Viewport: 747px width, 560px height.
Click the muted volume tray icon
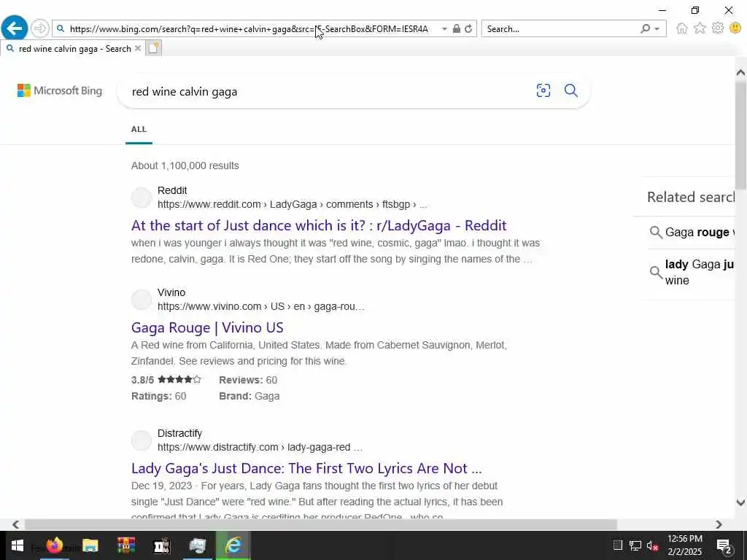[653, 545]
